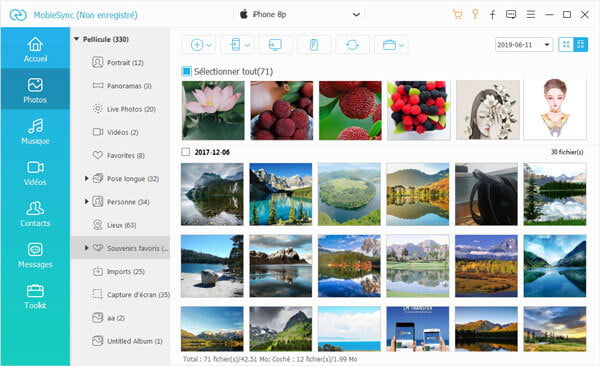Expand the Pose longue album tree
This screenshot has width=600, height=366.
click(86, 178)
